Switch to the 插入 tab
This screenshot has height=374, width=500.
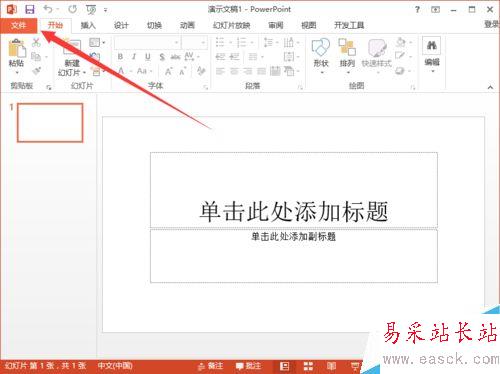pyautogui.click(x=88, y=25)
